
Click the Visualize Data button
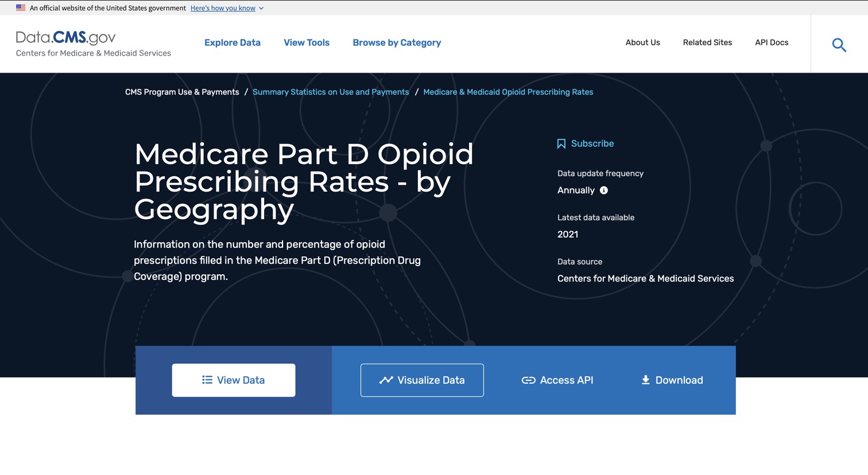tap(422, 380)
